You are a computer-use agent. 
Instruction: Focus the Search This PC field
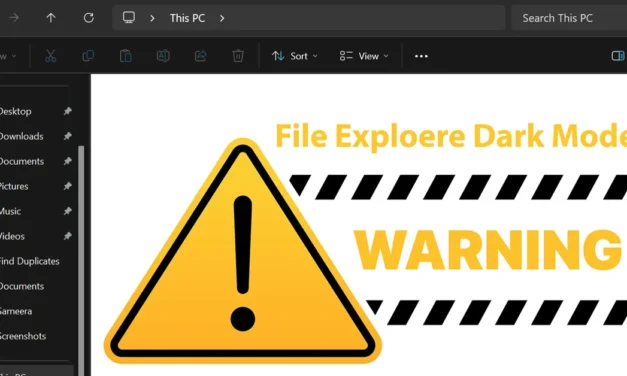coord(569,18)
